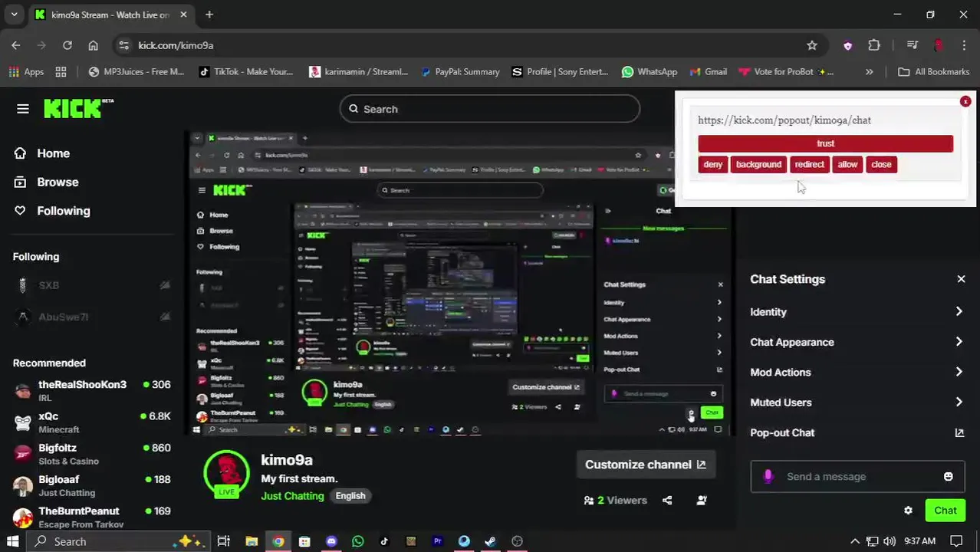Click the share stream icon

point(667,500)
